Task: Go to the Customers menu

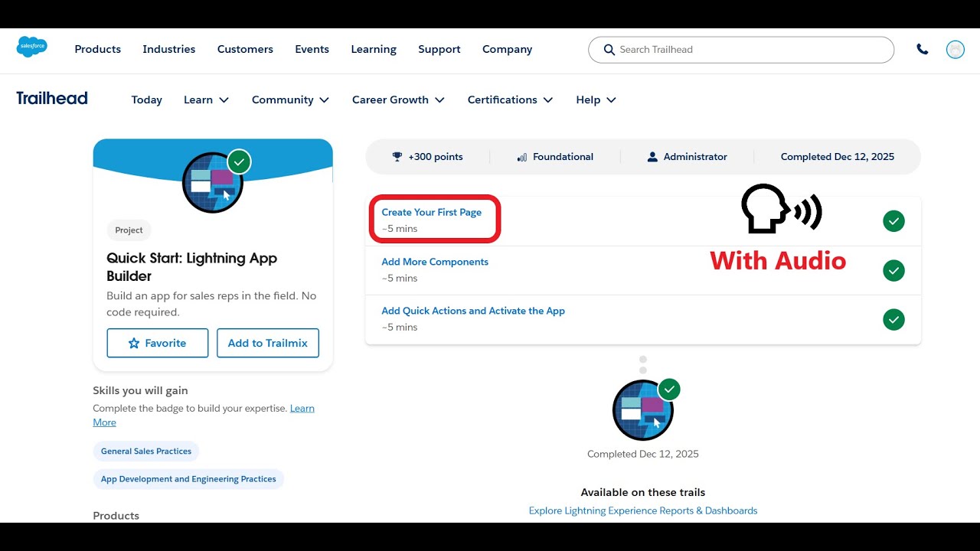Action: tap(245, 49)
